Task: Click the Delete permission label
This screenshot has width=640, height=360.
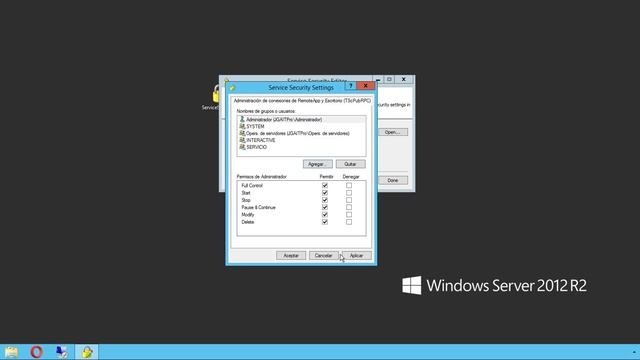Action: pos(248,222)
